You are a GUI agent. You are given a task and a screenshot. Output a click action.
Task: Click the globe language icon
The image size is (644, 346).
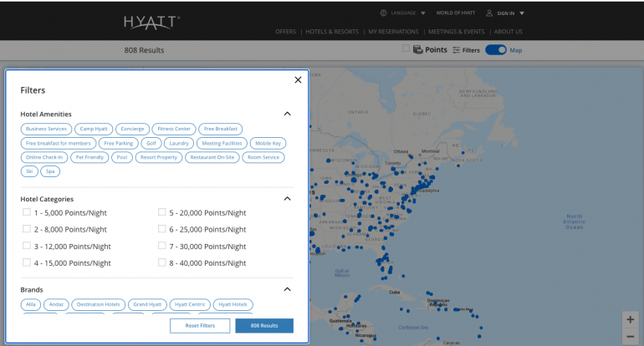coord(383,13)
